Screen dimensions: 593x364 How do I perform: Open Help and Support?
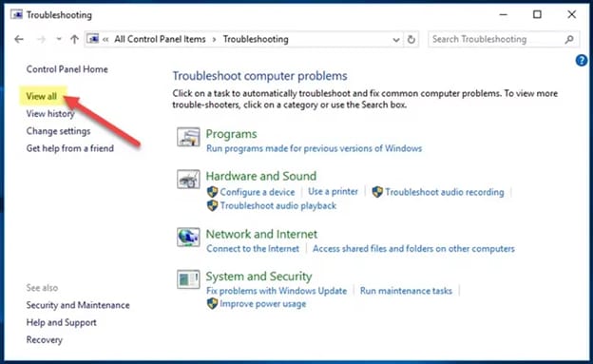[x=61, y=322]
